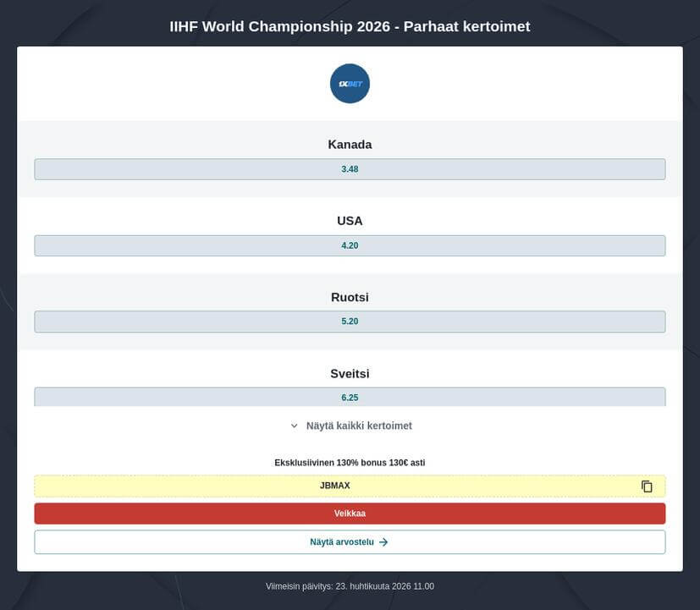Viewport: 700px width, 610px height.
Task: Click the JBMAX promo code text
Action: 334,486
